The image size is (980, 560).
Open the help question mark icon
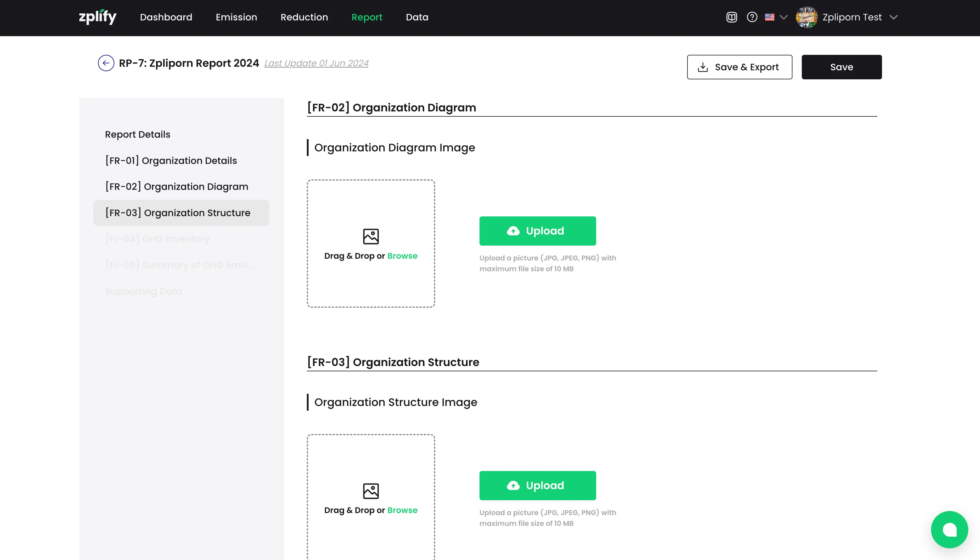tap(752, 17)
